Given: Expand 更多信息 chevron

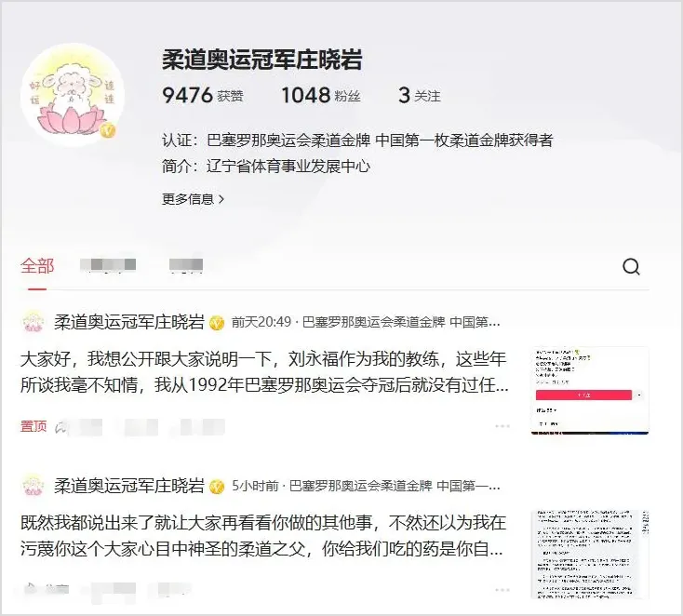Looking at the screenshot, I should (x=193, y=199).
